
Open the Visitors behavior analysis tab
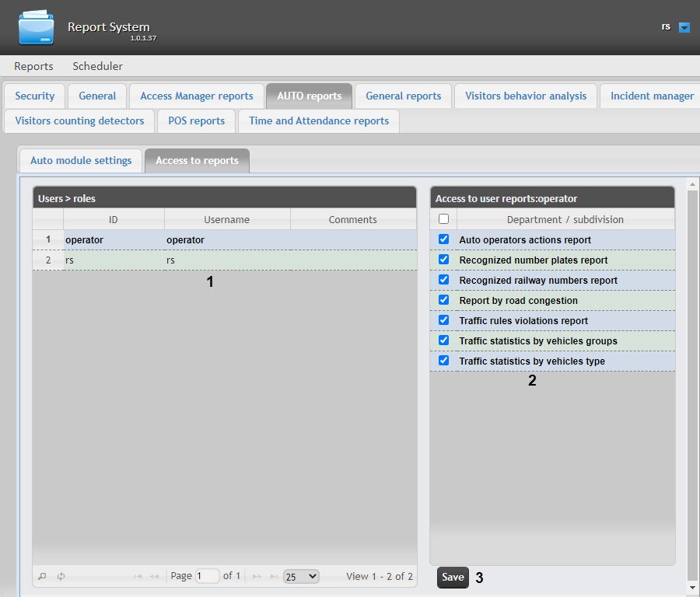click(x=526, y=96)
